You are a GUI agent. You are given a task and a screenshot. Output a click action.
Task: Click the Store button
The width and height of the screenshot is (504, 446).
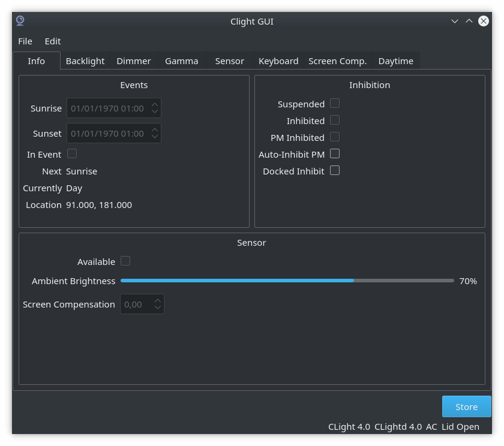(466, 406)
